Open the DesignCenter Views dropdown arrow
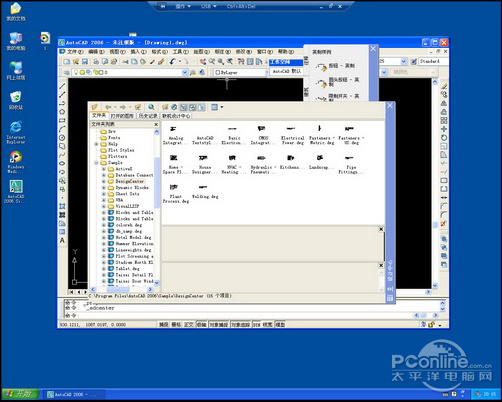The image size is (502, 402). pyautogui.click(x=222, y=107)
